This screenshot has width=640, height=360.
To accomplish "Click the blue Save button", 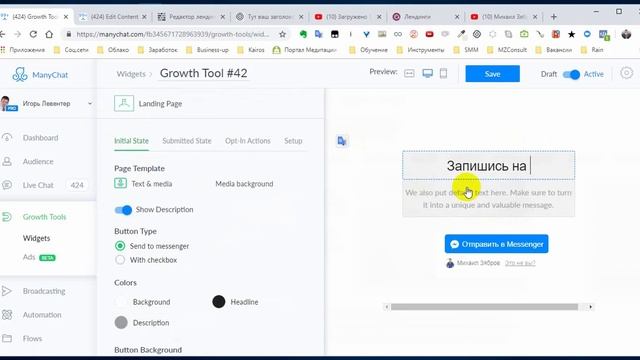I will click(x=493, y=74).
